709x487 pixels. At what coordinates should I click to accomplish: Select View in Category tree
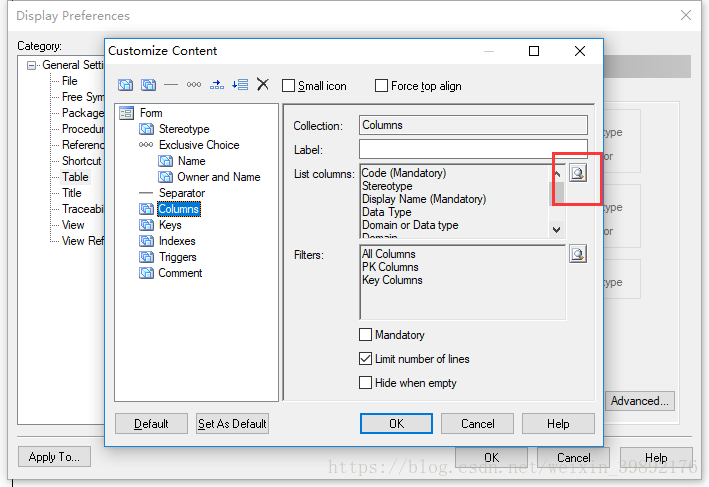[73, 225]
